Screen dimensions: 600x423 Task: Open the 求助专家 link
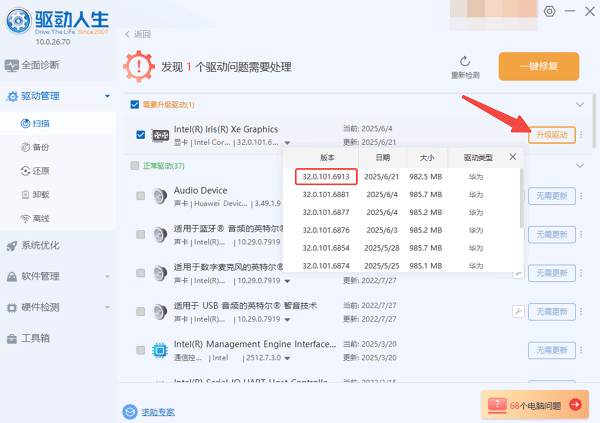point(158,412)
